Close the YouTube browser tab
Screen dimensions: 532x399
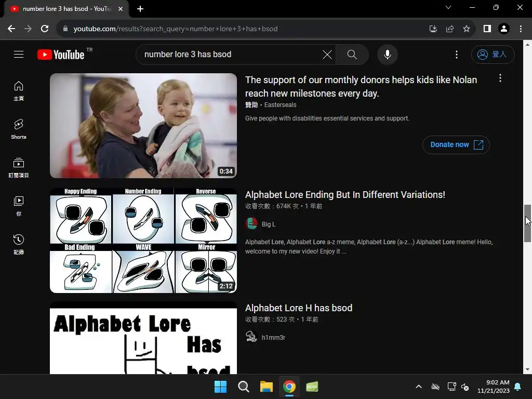coord(121,9)
